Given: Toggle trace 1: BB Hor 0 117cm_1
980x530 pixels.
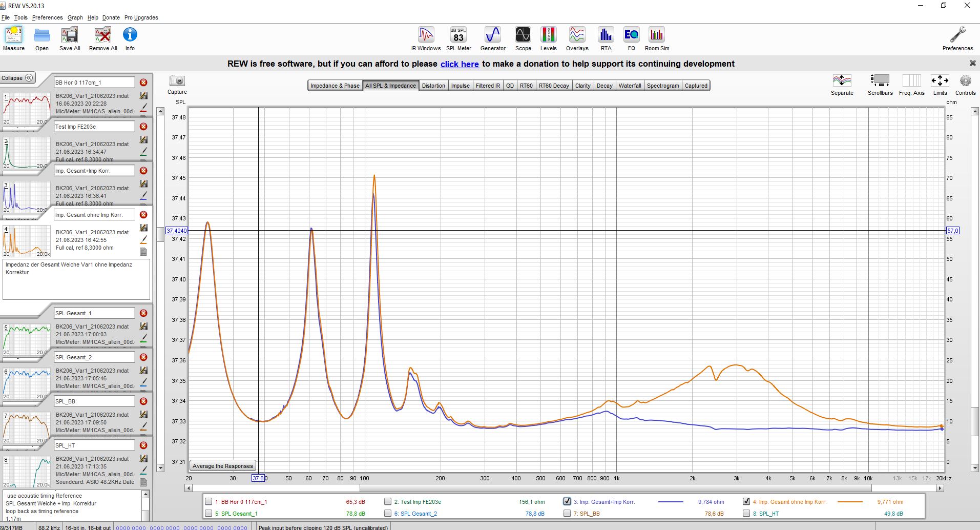Looking at the screenshot, I should point(208,502).
